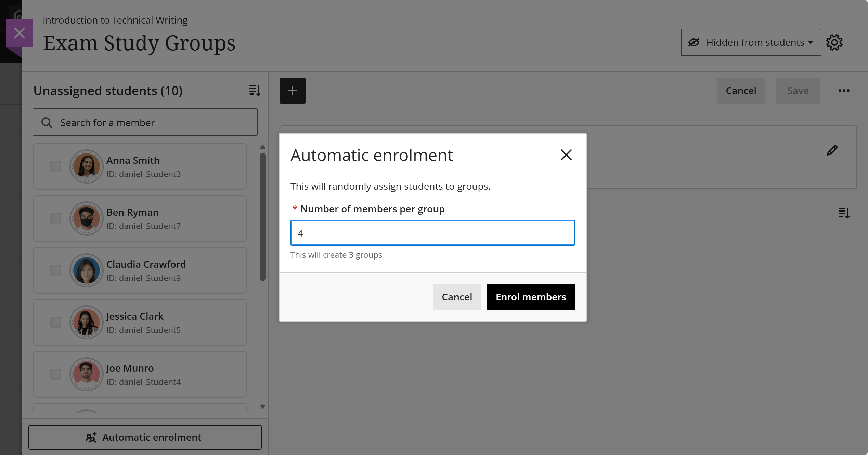
Task: Open the Hidden from students dropdown
Action: click(x=750, y=42)
